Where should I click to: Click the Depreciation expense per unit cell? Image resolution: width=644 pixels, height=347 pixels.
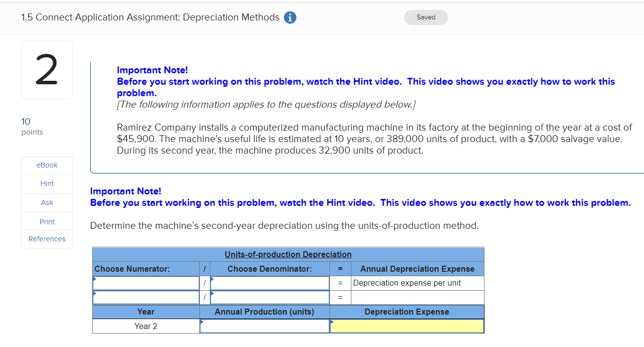click(418, 283)
